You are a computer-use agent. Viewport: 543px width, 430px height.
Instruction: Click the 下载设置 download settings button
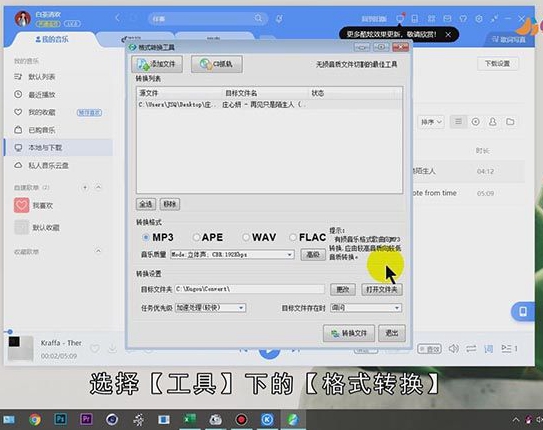[x=498, y=64]
